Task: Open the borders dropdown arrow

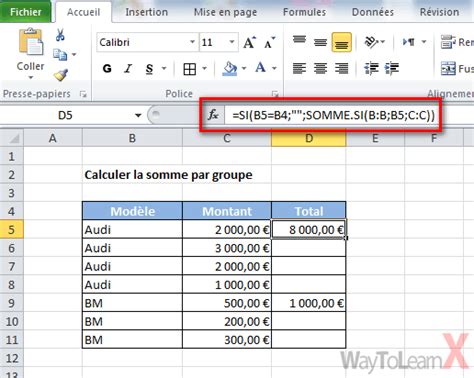Action: (205, 69)
